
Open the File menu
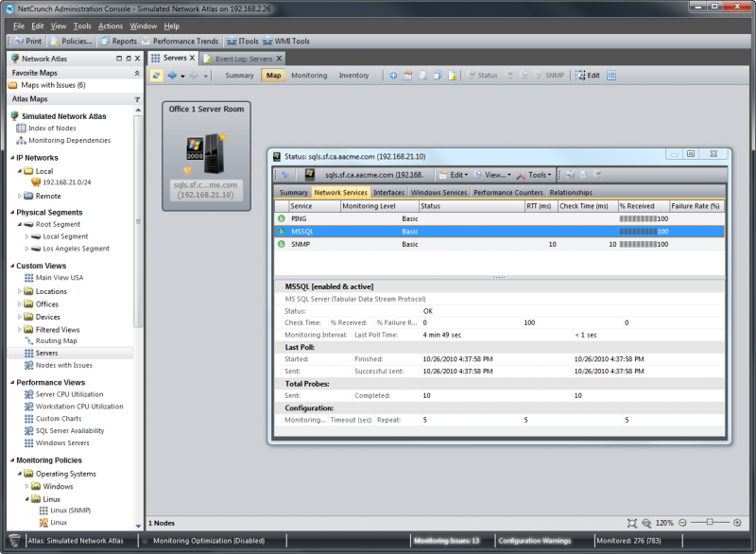pyautogui.click(x=19, y=26)
